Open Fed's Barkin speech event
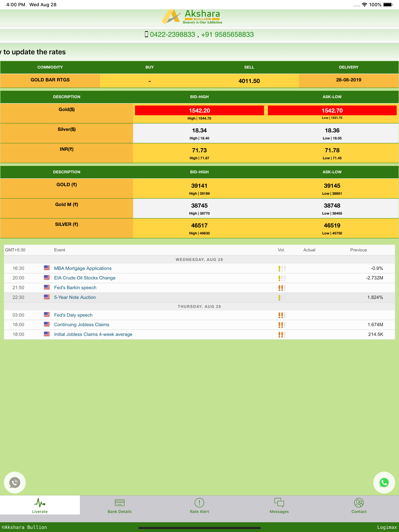The width and height of the screenshot is (399, 532). 75,287
